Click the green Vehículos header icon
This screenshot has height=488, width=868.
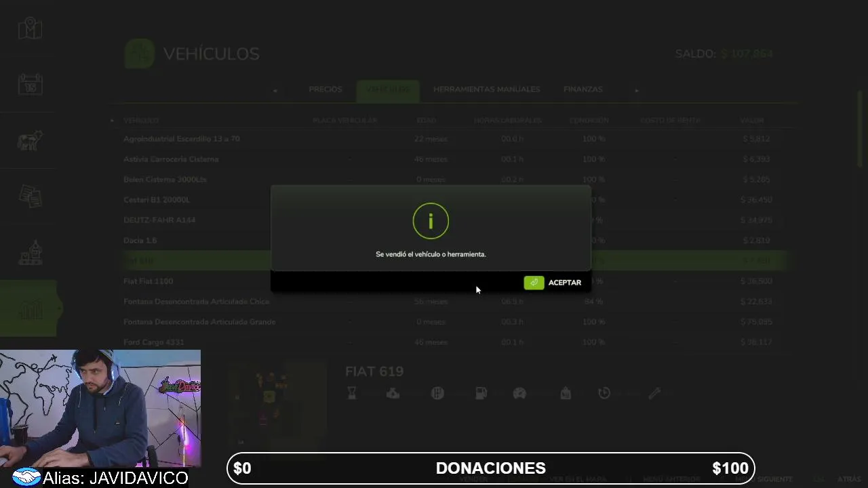click(139, 54)
